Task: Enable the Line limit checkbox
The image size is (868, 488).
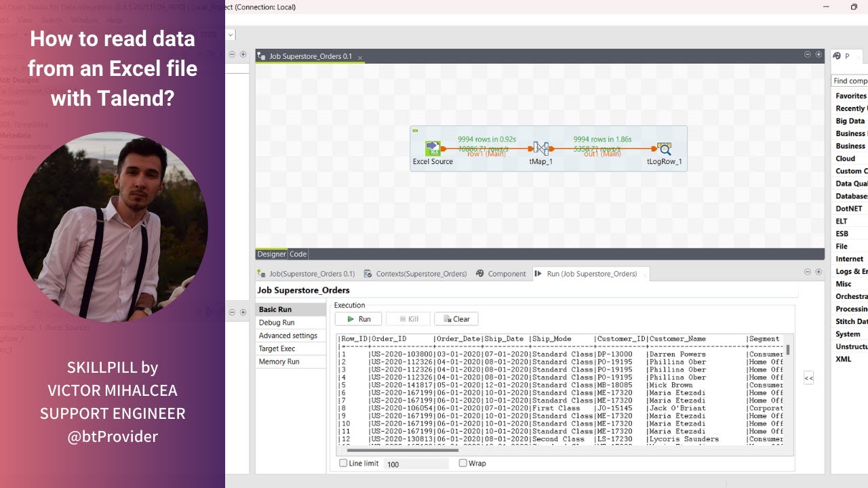Action: (x=343, y=464)
